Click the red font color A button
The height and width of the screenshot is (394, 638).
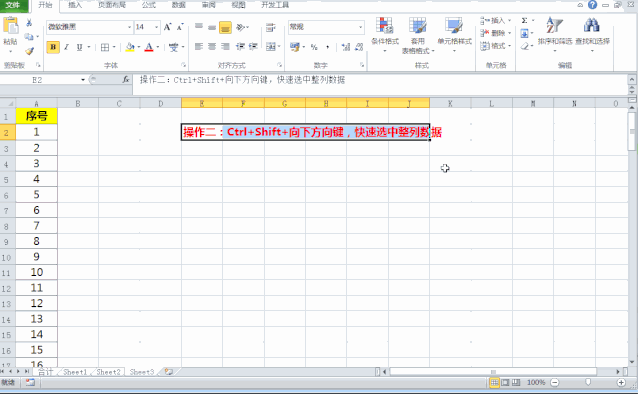(x=149, y=47)
